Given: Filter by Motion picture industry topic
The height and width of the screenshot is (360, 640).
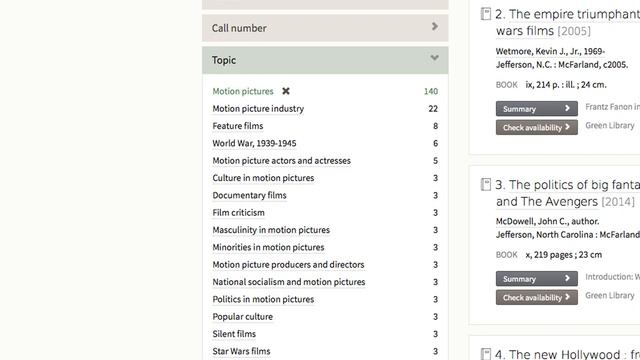Looking at the screenshot, I should pos(258,109).
